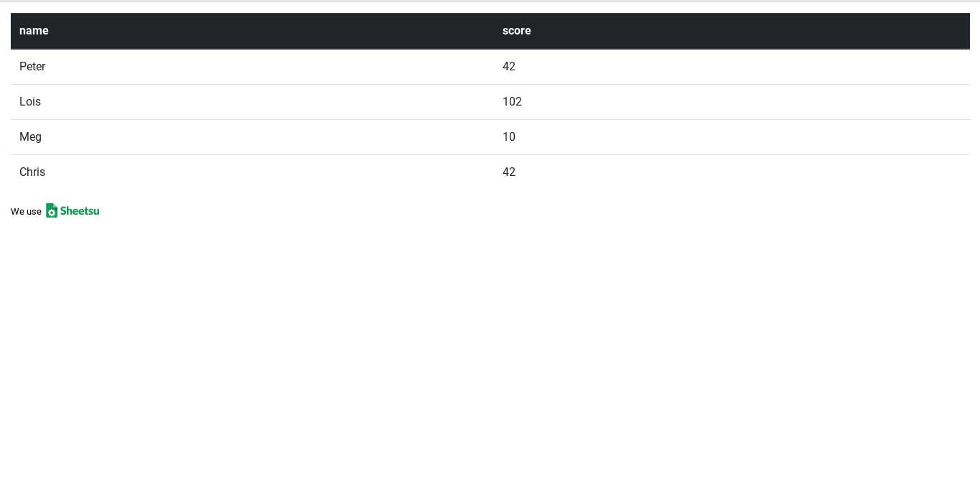Click the dark table header bar

(x=490, y=31)
